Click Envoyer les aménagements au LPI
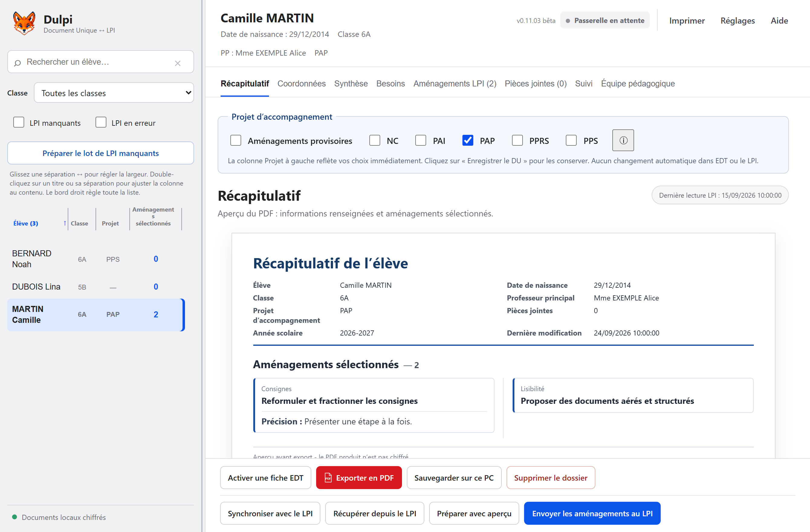Viewport: 810px width, 532px height. (592, 514)
